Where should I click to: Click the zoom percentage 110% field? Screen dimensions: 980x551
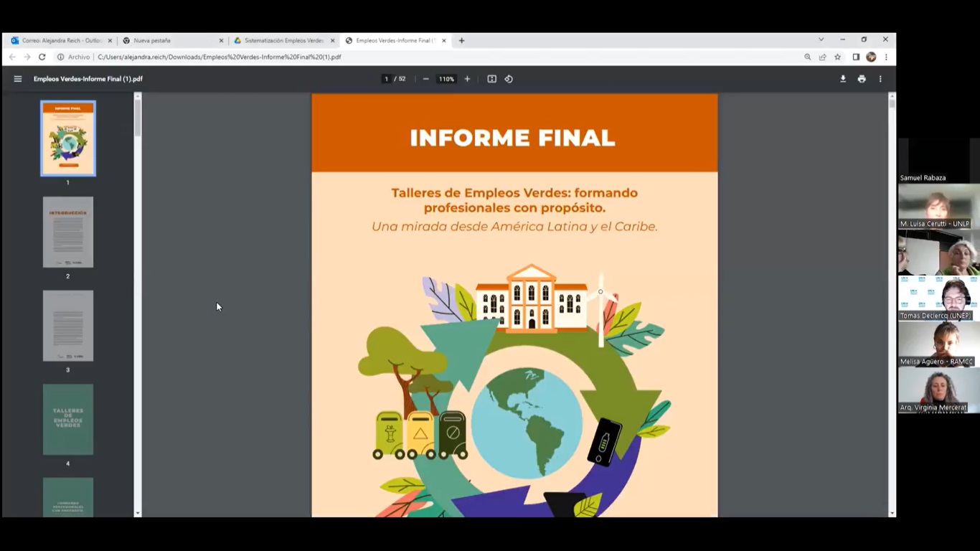pos(446,79)
